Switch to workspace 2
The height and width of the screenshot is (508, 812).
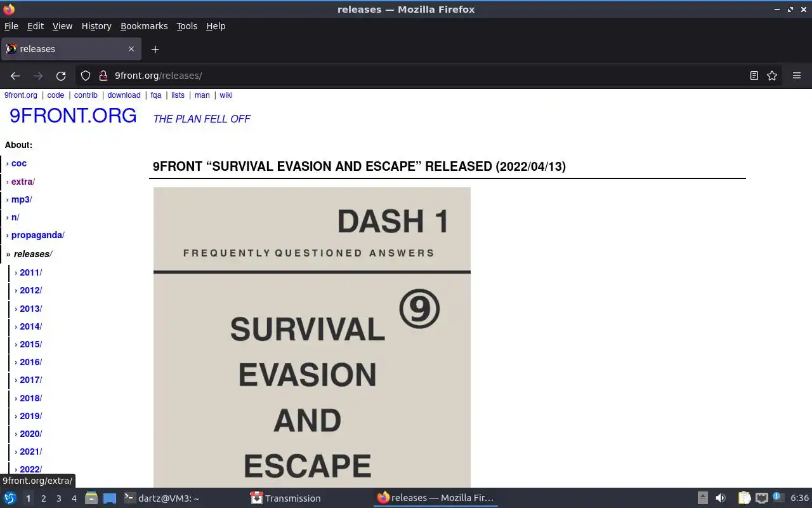[44, 498]
